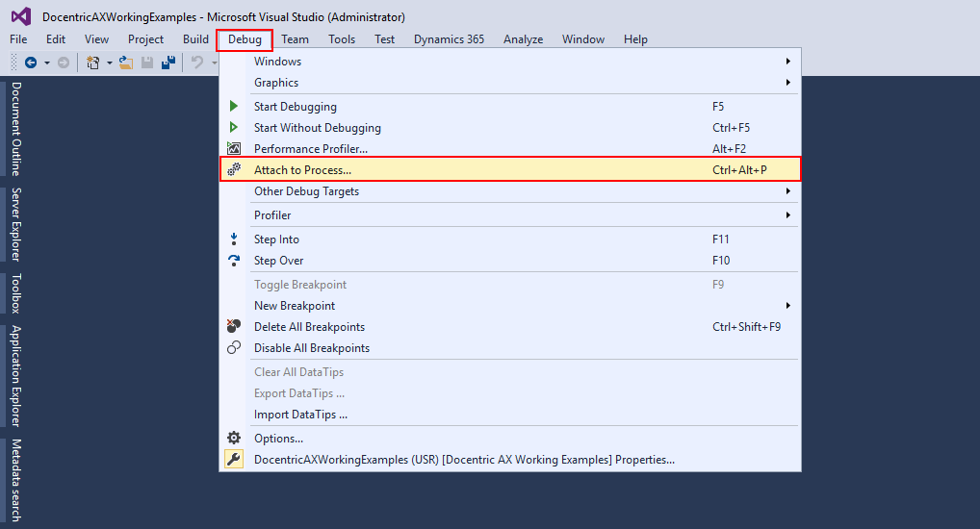Open the New Project dropdown arrow
Image resolution: width=980 pixels, height=529 pixels.
click(110, 63)
